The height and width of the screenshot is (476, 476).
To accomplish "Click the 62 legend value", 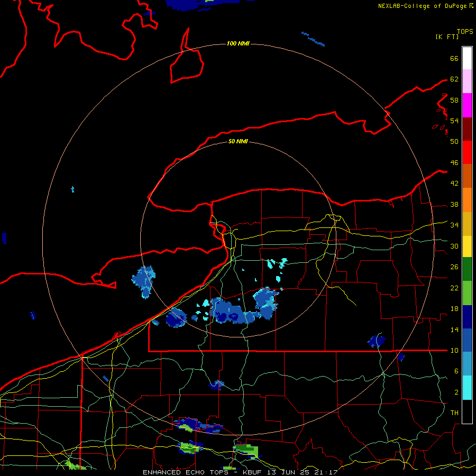I will 454,79.
